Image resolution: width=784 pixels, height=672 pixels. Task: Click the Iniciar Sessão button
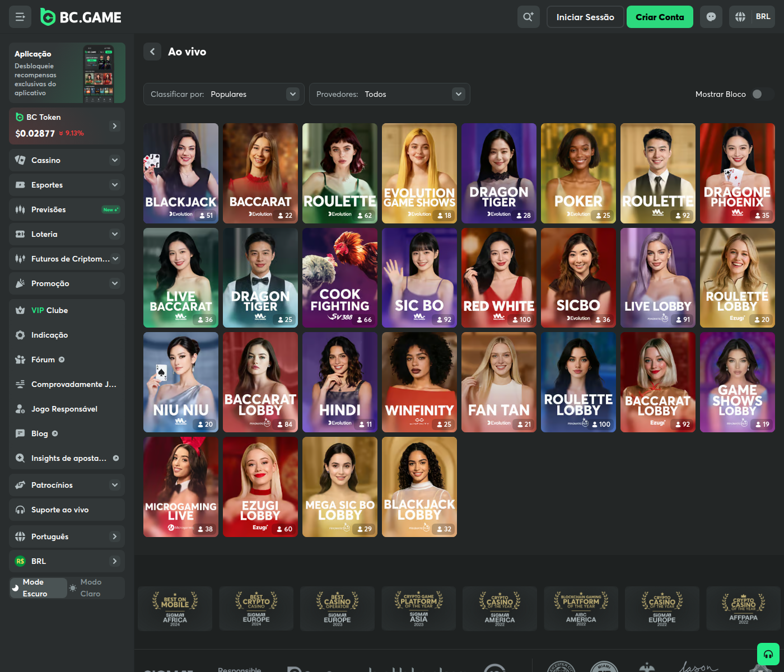click(x=585, y=17)
